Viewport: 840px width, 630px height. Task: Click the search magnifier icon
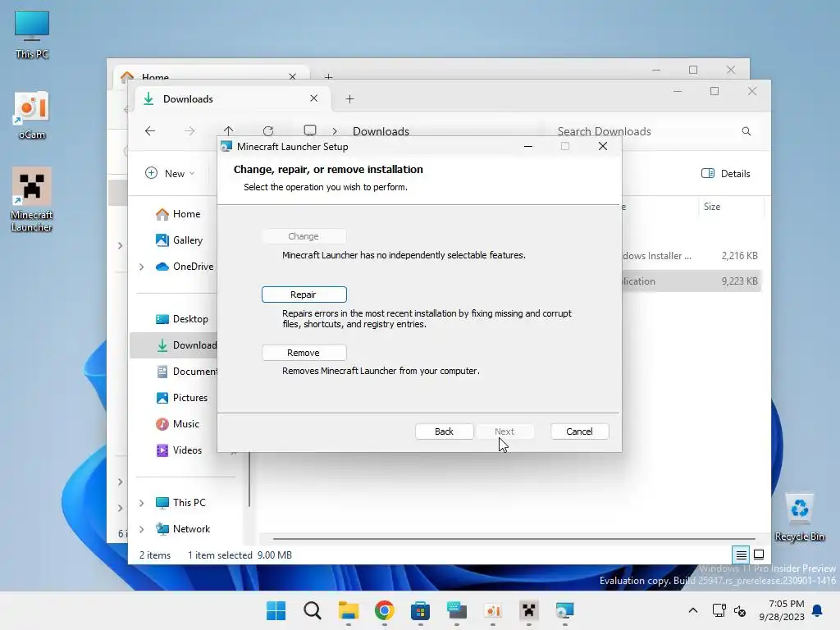(x=746, y=131)
